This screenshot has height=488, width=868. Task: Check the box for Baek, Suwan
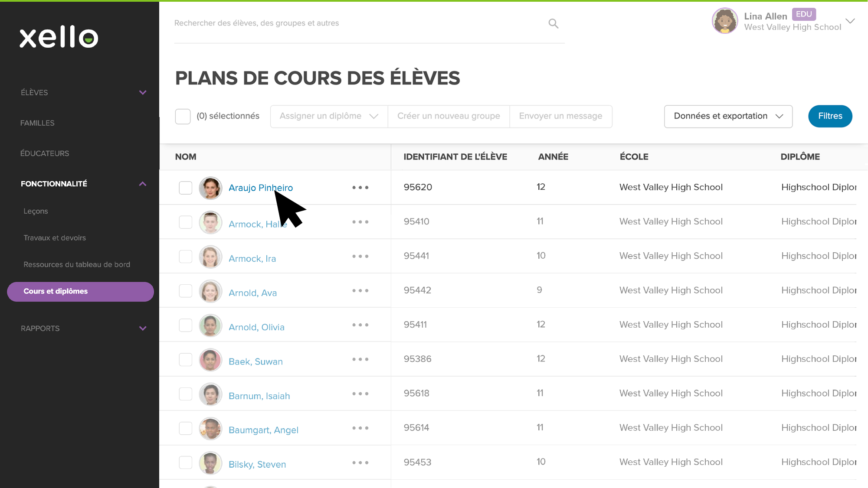(x=186, y=359)
